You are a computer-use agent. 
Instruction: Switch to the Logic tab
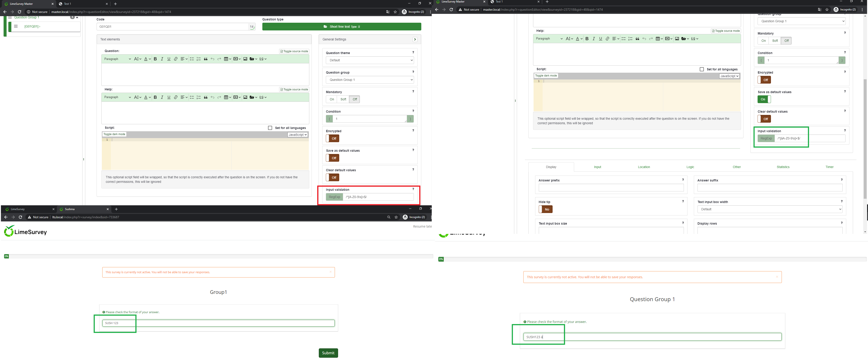pos(690,167)
